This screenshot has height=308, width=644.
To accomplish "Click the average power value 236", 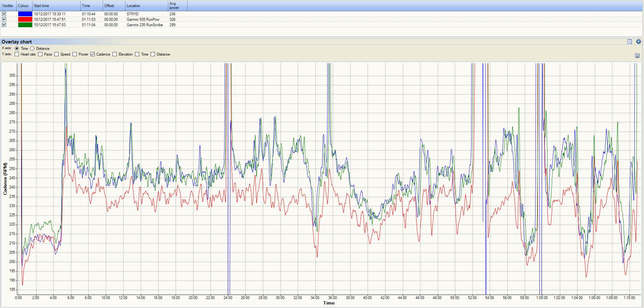I will pos(172,14).
